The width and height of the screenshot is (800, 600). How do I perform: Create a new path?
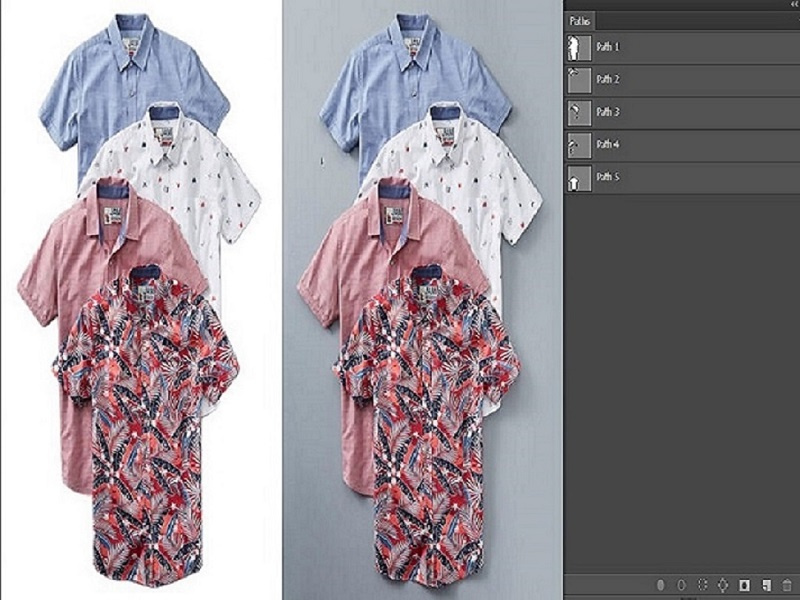(765, 584)
